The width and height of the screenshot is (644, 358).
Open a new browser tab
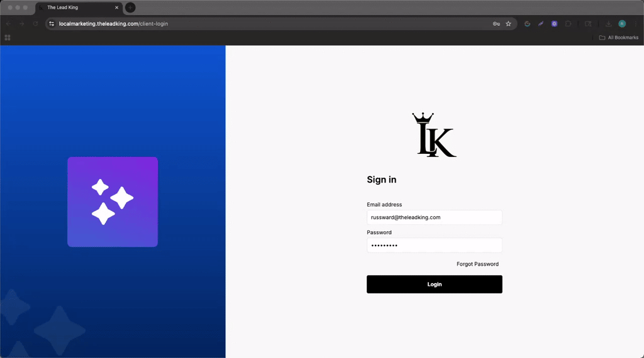(x=130, y=8)
